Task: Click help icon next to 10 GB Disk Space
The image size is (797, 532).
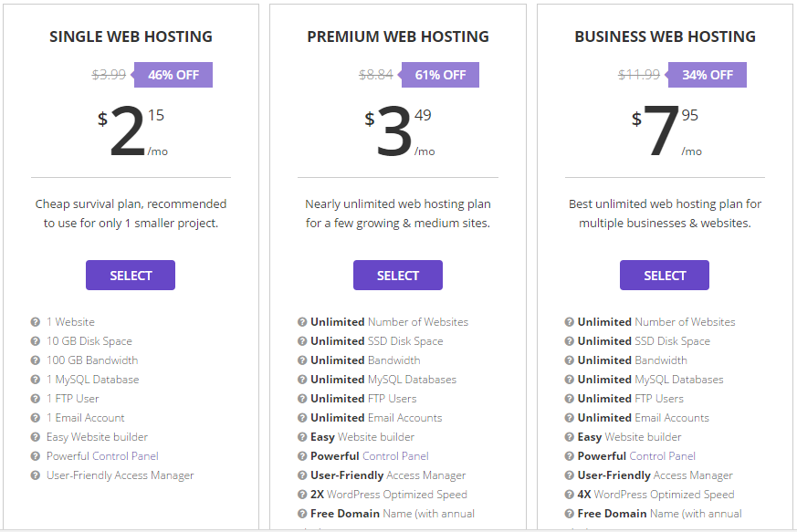Action: pyautogui.click(x=36, y=341)
